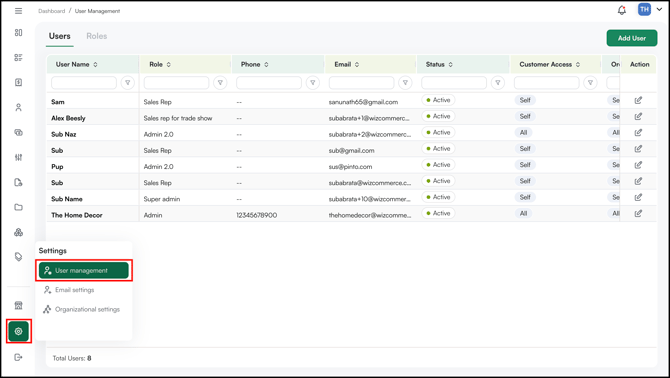This screenshot has height=378, width=670.
Task: Click the sus@pinto.com email cell
Action: pos(350,167)
